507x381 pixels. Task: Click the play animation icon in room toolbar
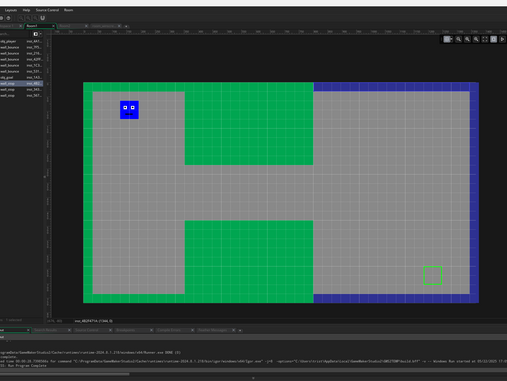(502, 39)
